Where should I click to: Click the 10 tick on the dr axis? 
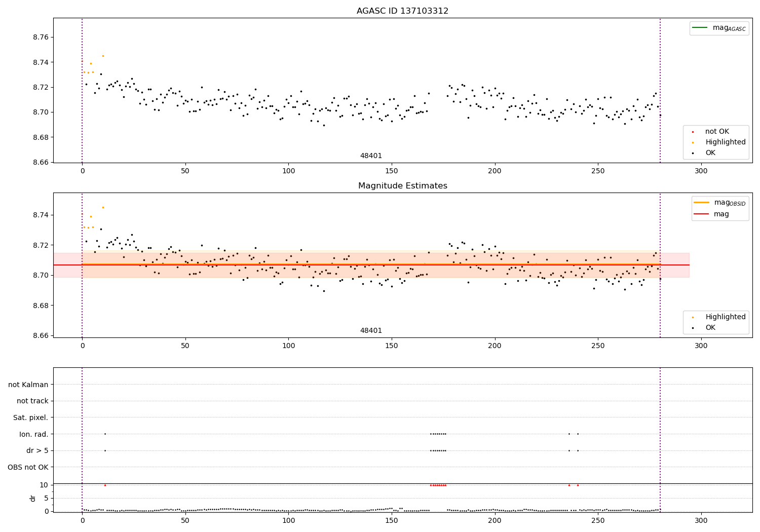click(x=44, y=485)
